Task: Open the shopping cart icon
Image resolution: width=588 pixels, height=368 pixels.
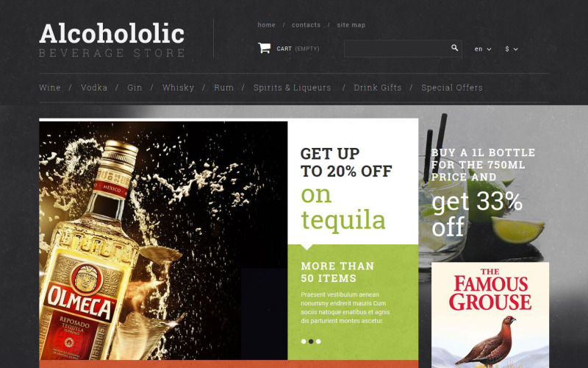Action: point(264,48)
